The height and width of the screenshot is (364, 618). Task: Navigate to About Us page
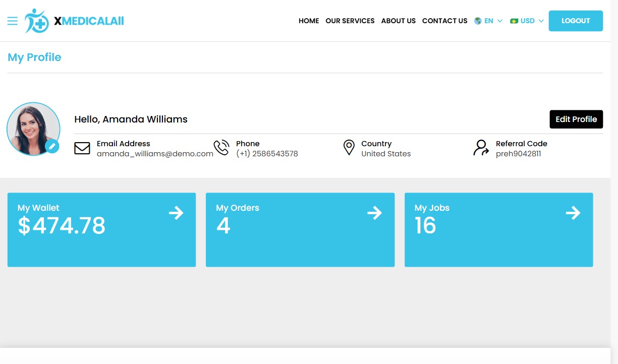coord(398,21)
